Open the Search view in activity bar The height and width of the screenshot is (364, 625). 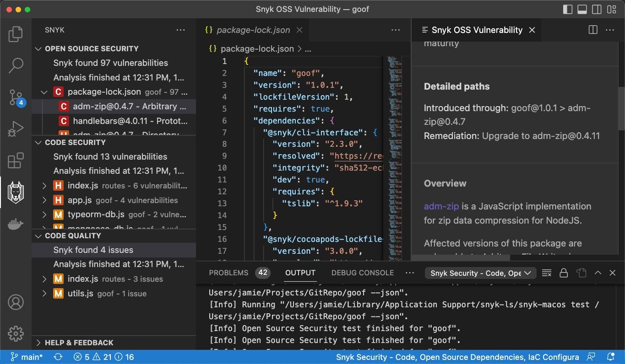point(16,65)
